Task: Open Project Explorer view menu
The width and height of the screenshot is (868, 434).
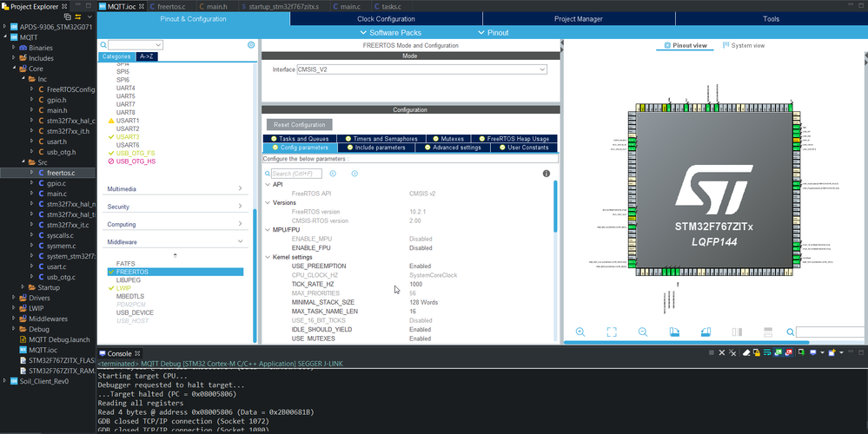Action: tap(89, 17)
